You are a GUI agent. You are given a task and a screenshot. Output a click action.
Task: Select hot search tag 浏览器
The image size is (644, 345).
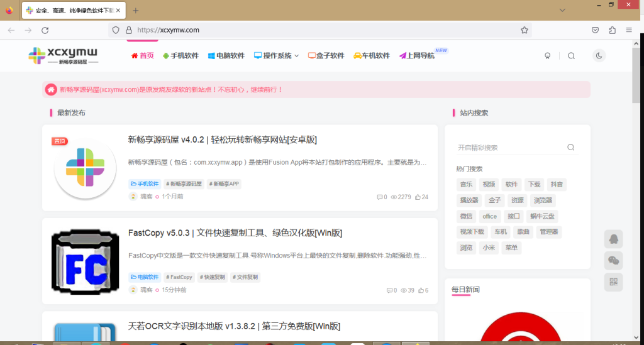(x=543, y=200)
